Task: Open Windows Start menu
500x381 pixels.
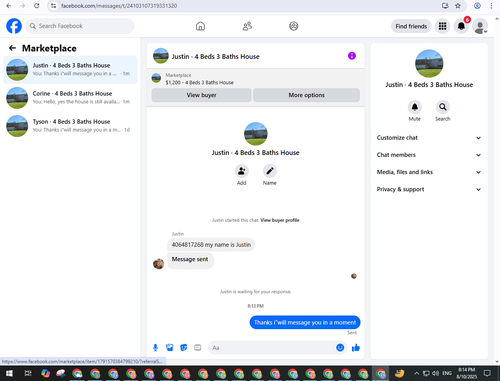Action: [9, 373]
